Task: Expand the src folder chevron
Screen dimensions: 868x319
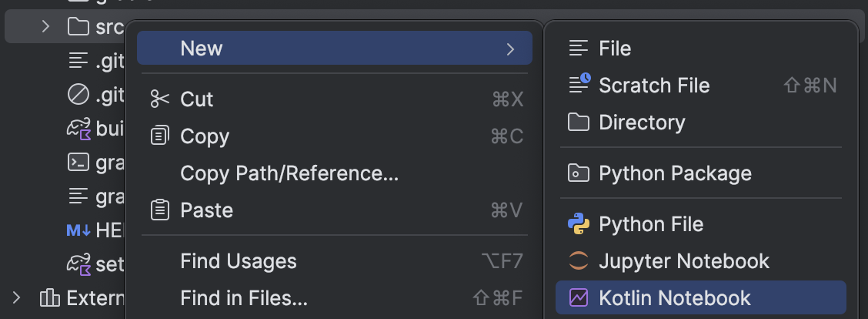Action: point(46,26)
